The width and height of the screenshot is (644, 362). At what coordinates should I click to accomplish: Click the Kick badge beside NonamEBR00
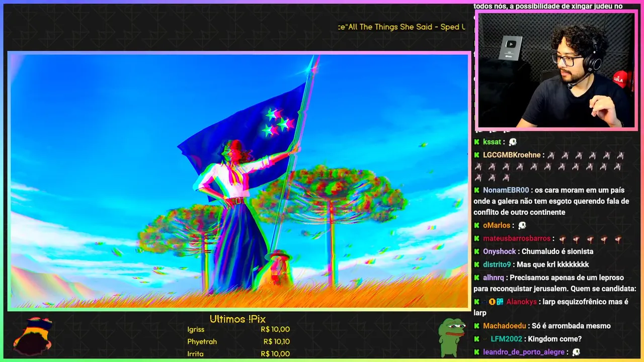(476, 190)
